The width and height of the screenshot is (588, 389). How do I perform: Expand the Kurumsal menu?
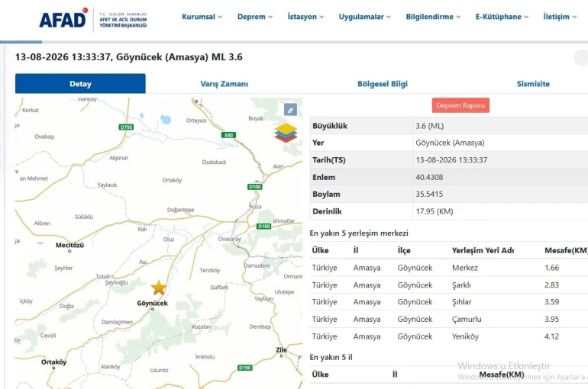click(202, 17)
